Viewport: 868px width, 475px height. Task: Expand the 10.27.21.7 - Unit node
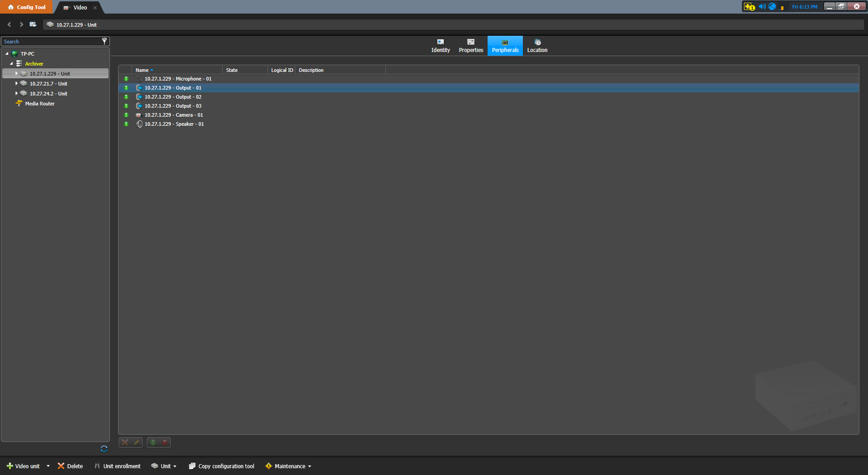coord(17,83)
